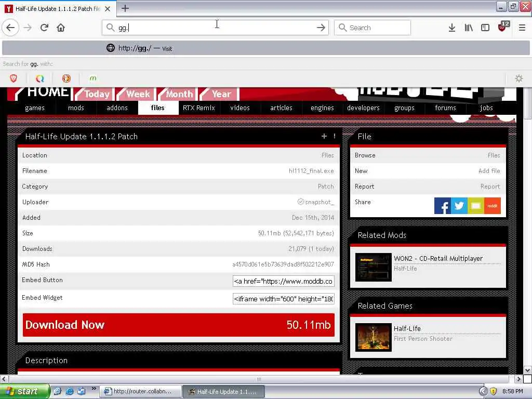The width and height of the screenshot is (532, 399).
Task: Share on Twitter
Action: [459, 206]
